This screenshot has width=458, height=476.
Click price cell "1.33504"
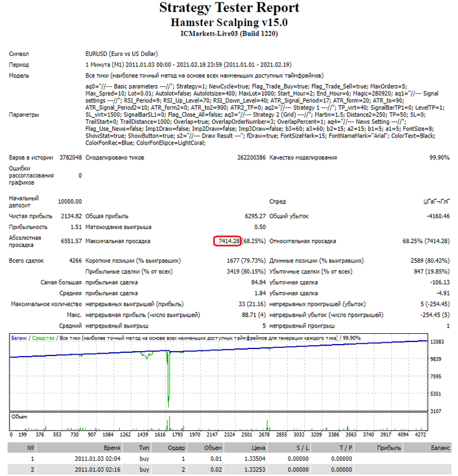[255, 459]
